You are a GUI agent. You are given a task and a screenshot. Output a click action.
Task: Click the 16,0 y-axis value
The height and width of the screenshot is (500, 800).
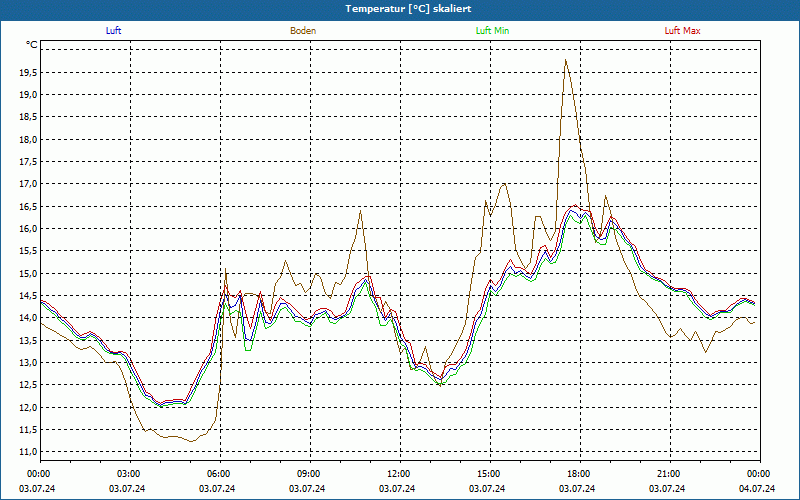pyautogui.click(x=28, y=229)
